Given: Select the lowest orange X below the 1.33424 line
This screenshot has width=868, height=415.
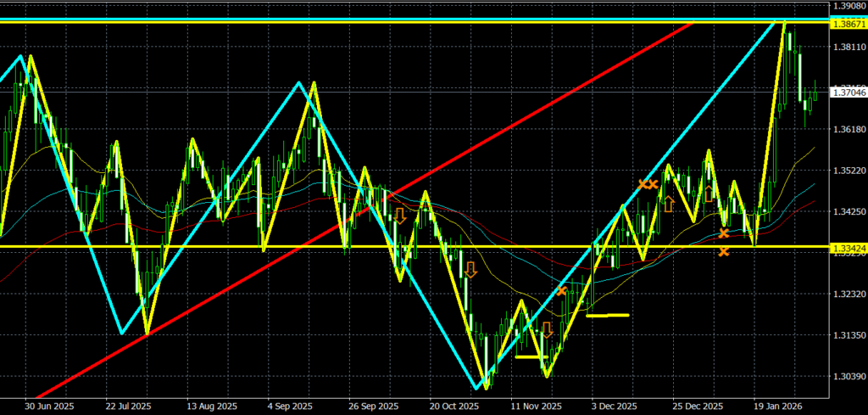Looking at the screenshot, I should tap(723, 251).
